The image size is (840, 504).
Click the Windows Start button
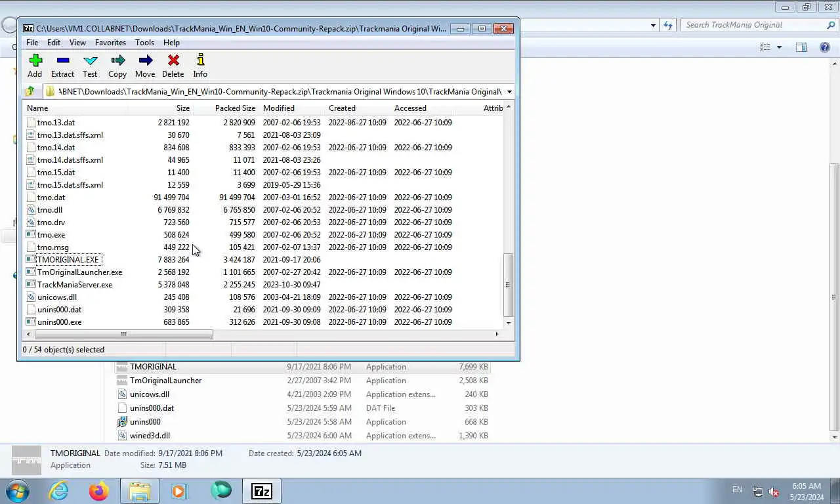tap(17, 491)
